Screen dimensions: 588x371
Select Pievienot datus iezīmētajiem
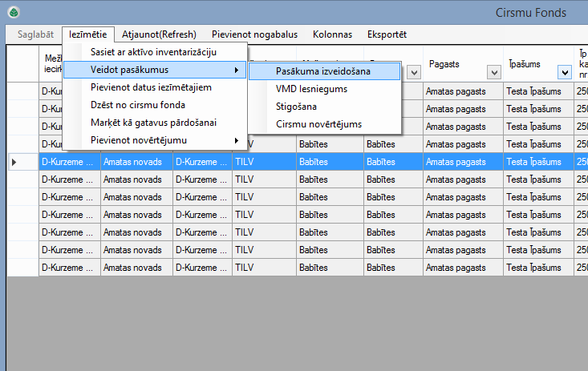[155, 87]
